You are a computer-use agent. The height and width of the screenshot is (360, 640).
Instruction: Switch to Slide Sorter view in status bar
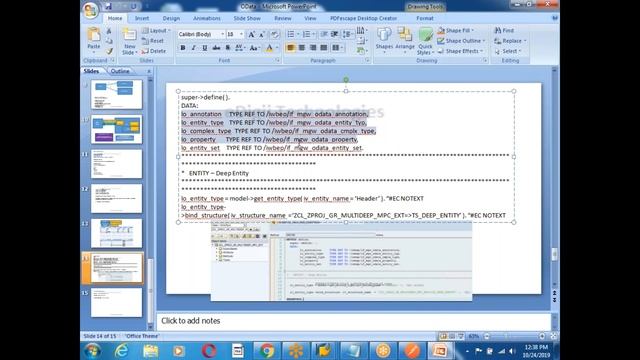(452, 336)
